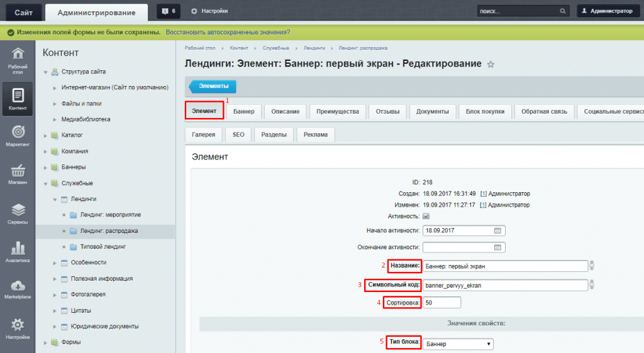Open the Аналитика chart icon

[18, 251]
